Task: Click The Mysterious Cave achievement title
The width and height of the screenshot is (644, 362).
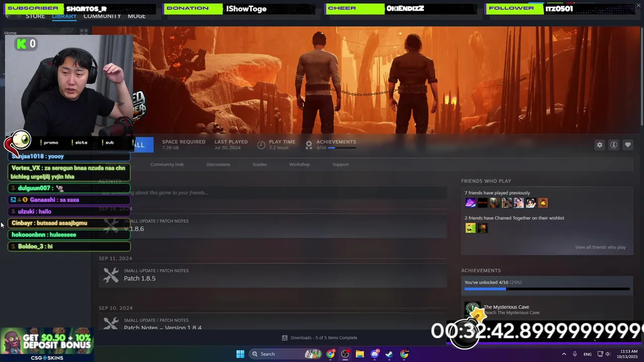Action: click(506, 307)
